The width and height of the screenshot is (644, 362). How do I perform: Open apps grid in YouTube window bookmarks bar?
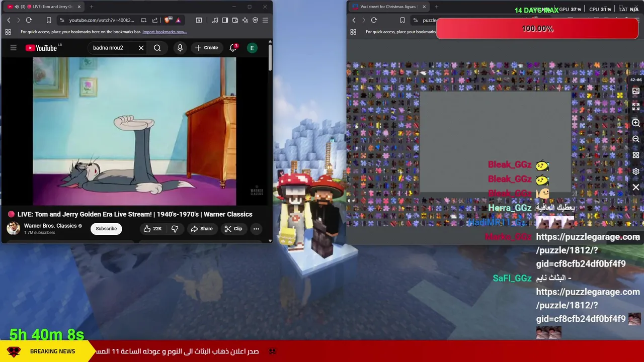click(8, 32)
